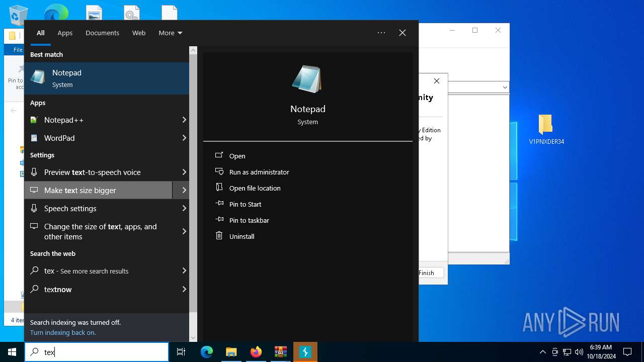Image resolution: width=644 pixels, height=362 pixels.
Task: Open the More filter dropdown
Action: (x=171, y=33)
